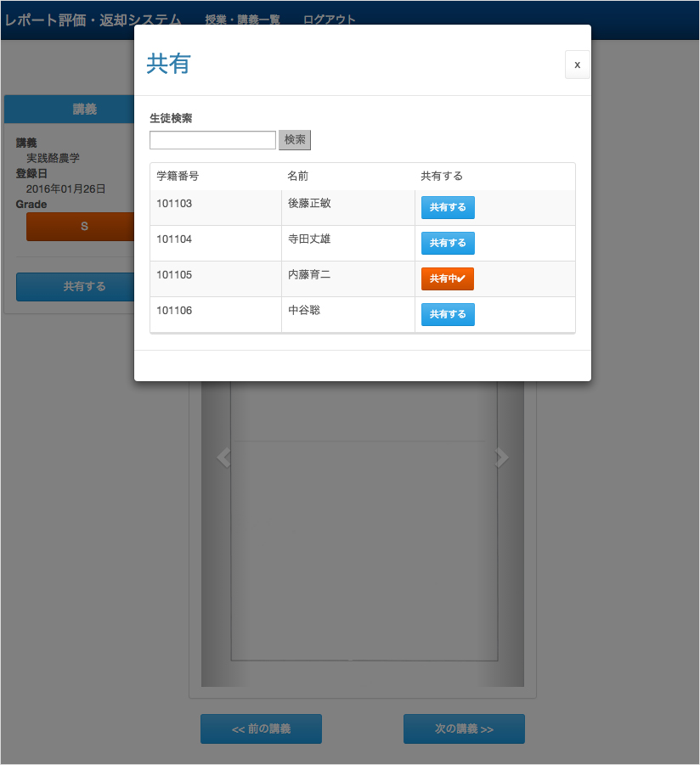Click the 講義 panel header

84,109
